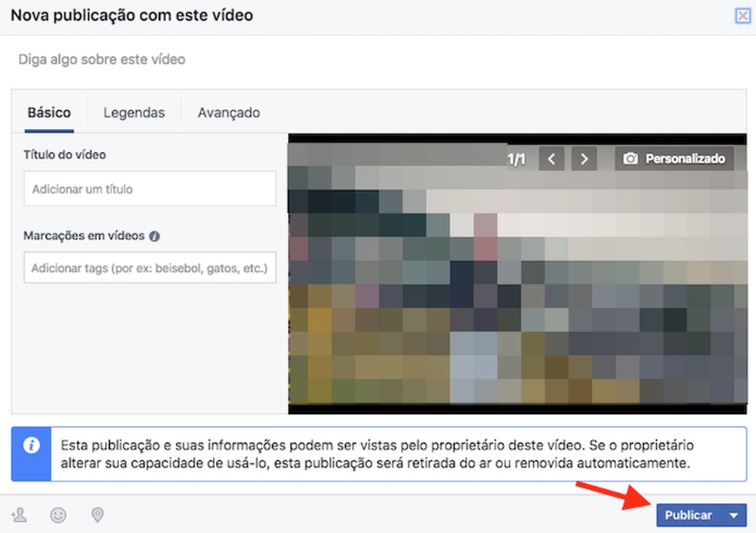Click the check-in location pin icon
This screenshot has width=756, height=533.
[97, 515]
